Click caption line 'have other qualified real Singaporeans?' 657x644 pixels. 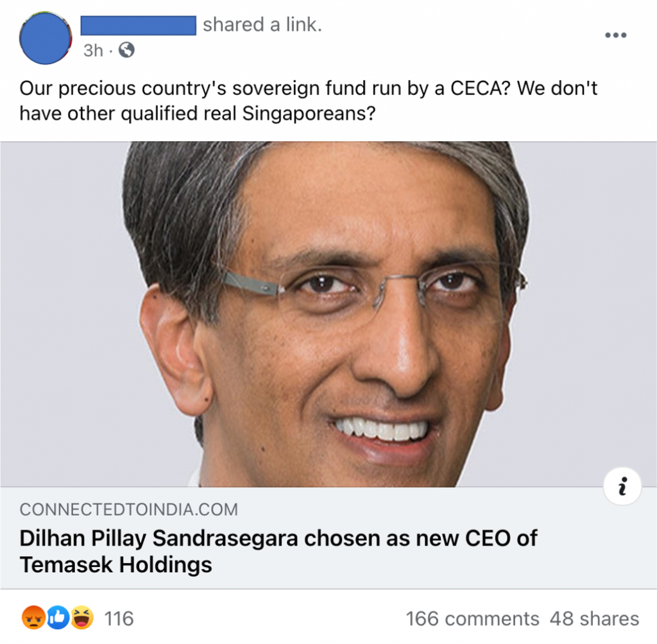coord(198,113)
